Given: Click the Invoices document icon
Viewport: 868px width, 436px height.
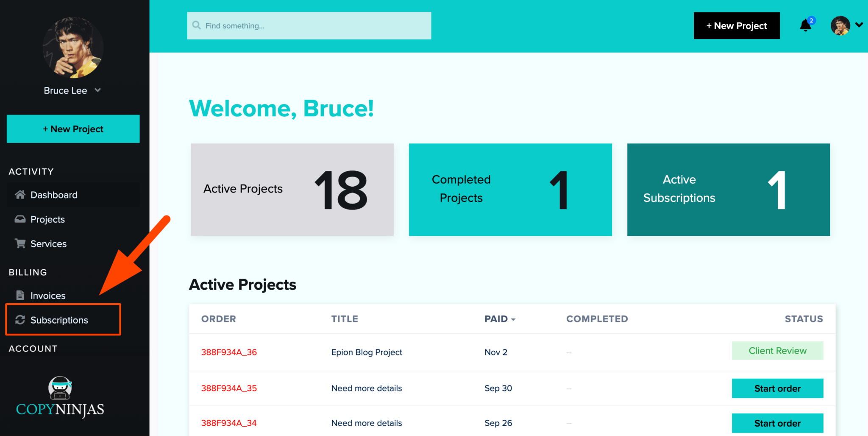Looking at the screenshot, I should tap(20, 295).
